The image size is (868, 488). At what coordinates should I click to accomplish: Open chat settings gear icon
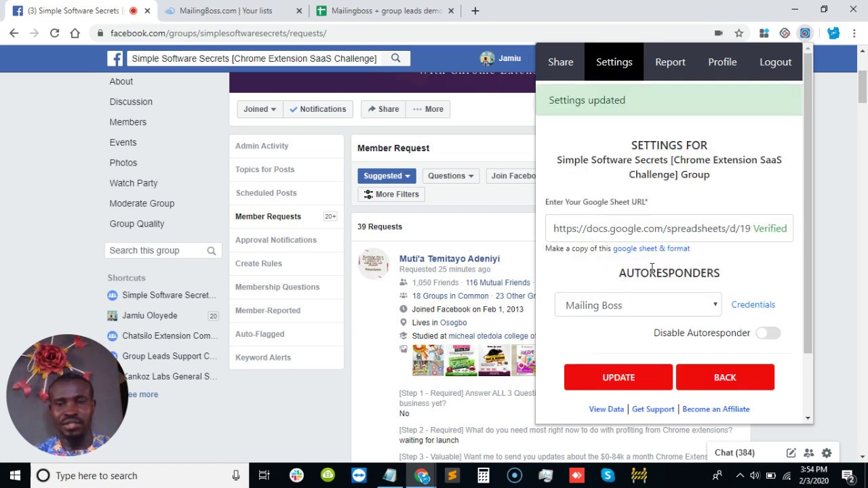pyautogui.click(x=827, y=453)
